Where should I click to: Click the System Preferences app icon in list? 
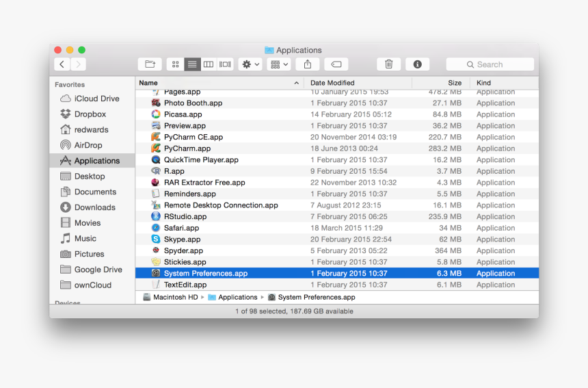pyautogui.click(x=156, y=273)
